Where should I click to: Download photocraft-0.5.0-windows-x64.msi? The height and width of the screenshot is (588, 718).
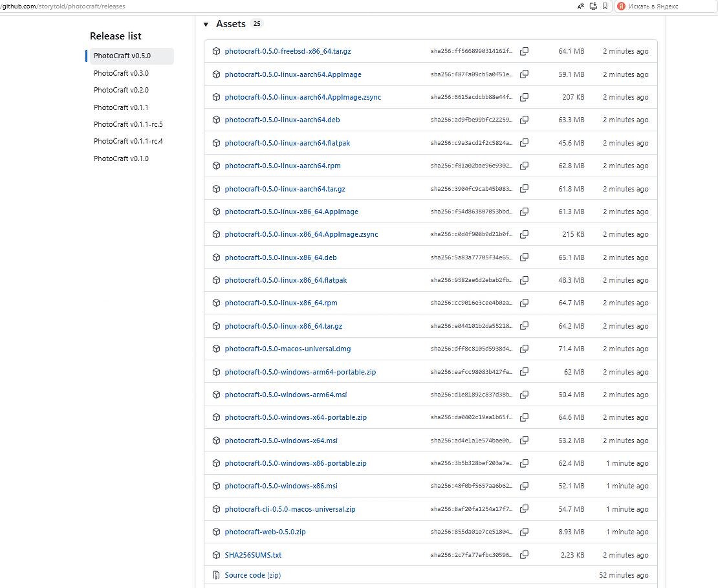[281, 441]
